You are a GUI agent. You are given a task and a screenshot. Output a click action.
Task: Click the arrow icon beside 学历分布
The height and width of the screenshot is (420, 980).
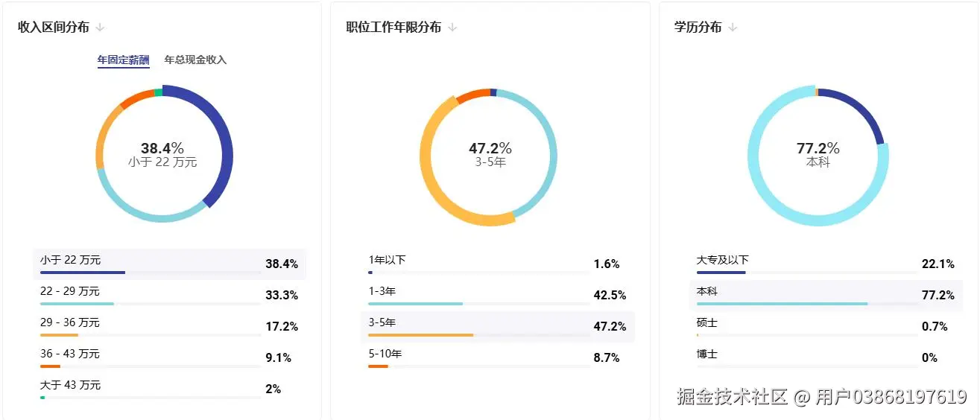click(733, 28)
